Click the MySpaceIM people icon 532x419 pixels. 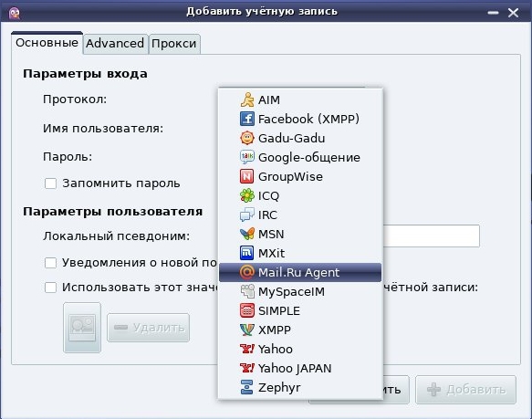click(247, 291)
